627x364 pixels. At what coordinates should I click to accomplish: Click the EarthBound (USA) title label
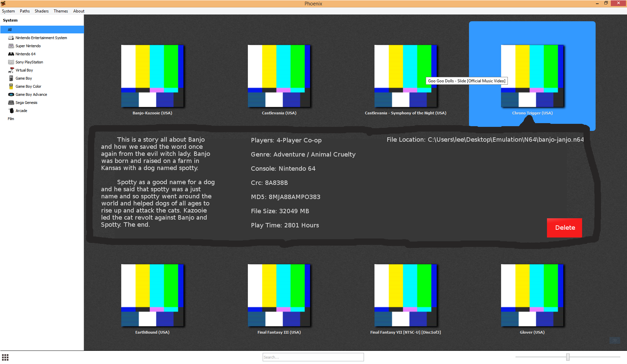[152, 332]
